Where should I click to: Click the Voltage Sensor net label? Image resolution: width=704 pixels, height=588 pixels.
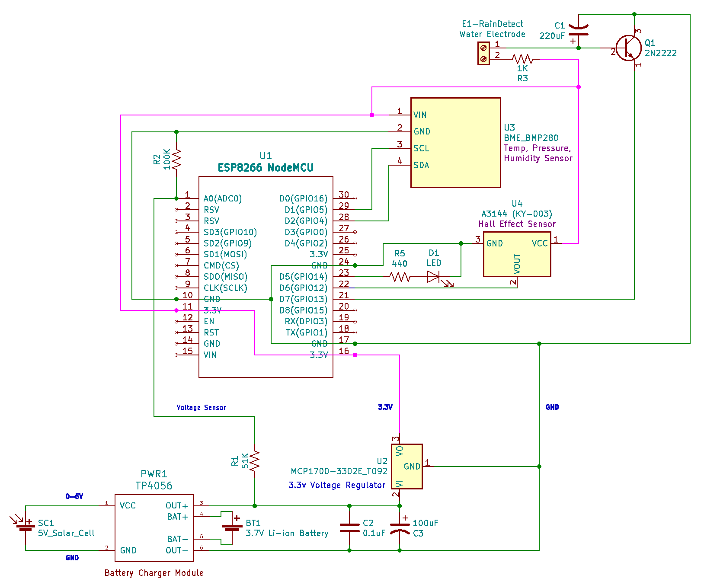pos(201,407)
